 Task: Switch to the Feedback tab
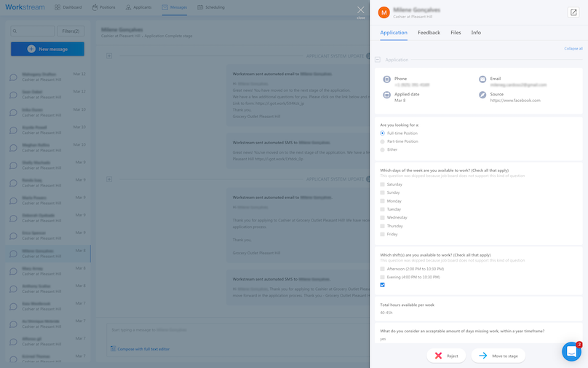[429, 33]
